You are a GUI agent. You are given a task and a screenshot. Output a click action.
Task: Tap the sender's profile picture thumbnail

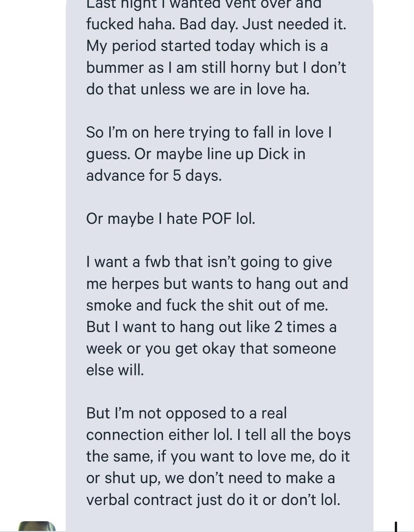(x=37, y=526)
